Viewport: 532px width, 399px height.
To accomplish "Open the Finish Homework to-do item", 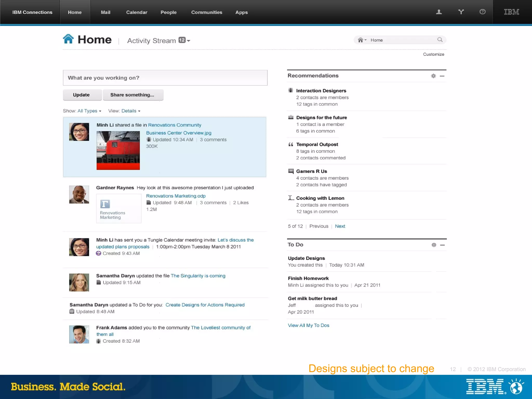I will coord(308,278).
